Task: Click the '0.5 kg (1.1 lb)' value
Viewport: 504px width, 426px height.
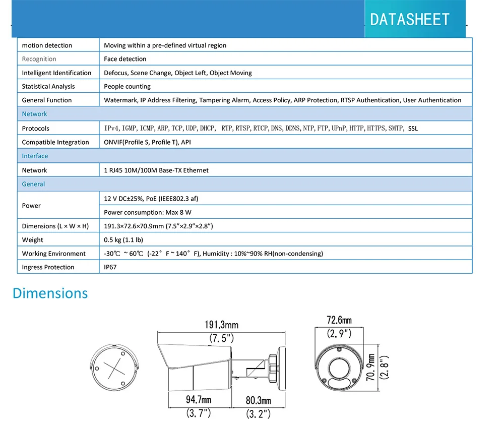Action: [x=123, y=240]
